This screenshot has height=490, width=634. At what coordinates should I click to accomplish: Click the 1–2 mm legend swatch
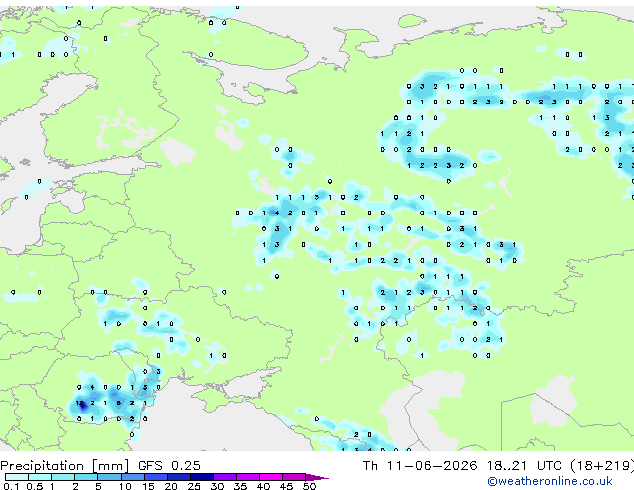63,477
